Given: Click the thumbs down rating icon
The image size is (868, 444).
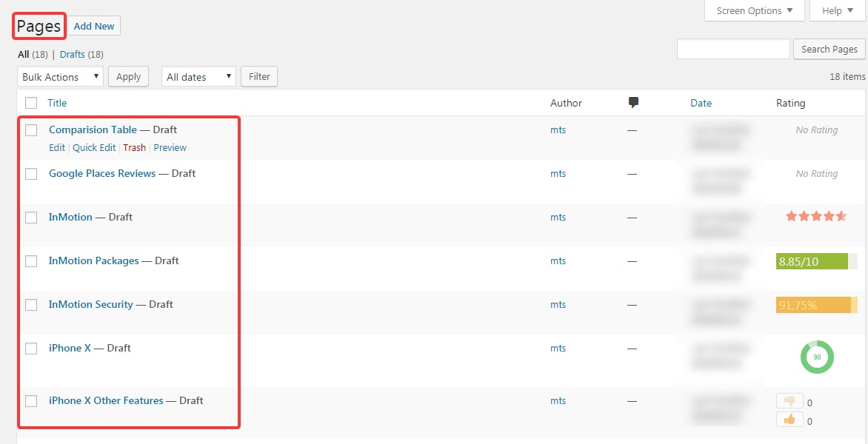Looking at the screenshot, I should pyautogui.click(x=789, y=401).
